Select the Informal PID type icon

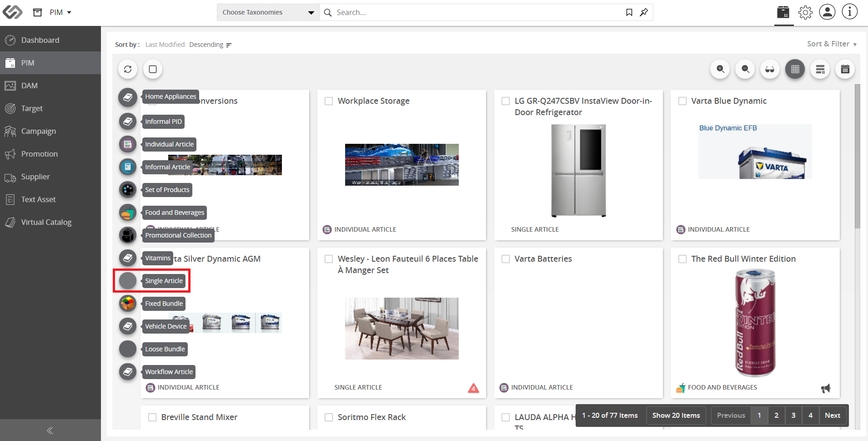click(x=128, y=122)
